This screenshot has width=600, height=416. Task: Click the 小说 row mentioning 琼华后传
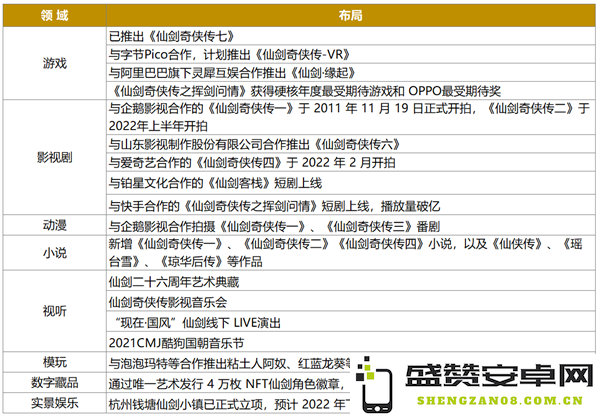click(351, 253)
